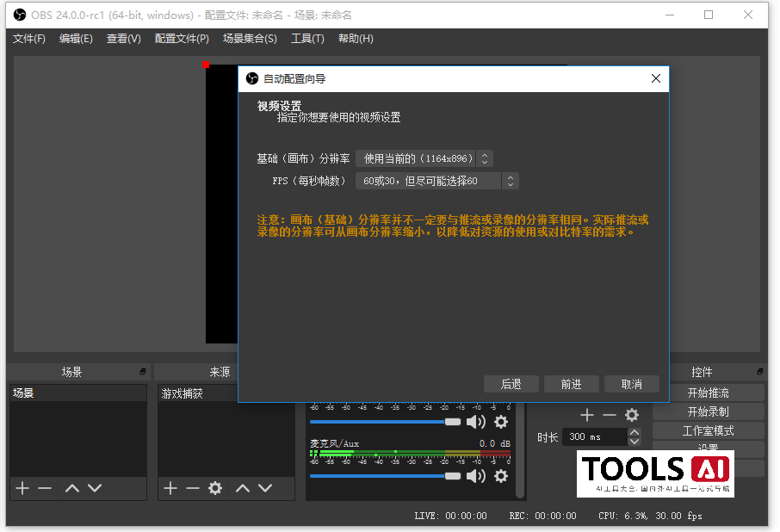Open transition settings gear icon
This screenshot has height=532, width=780.
[632, 415]
